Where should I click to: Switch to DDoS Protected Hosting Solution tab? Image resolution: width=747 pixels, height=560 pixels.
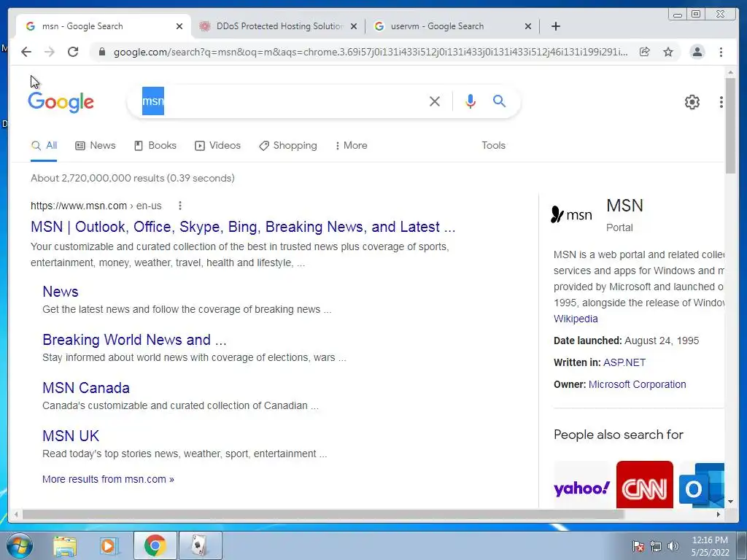click(279, 26)
